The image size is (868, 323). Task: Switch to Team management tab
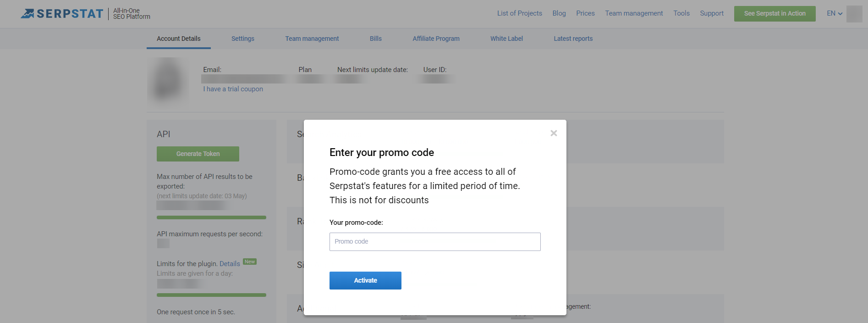tap(312, 39)
